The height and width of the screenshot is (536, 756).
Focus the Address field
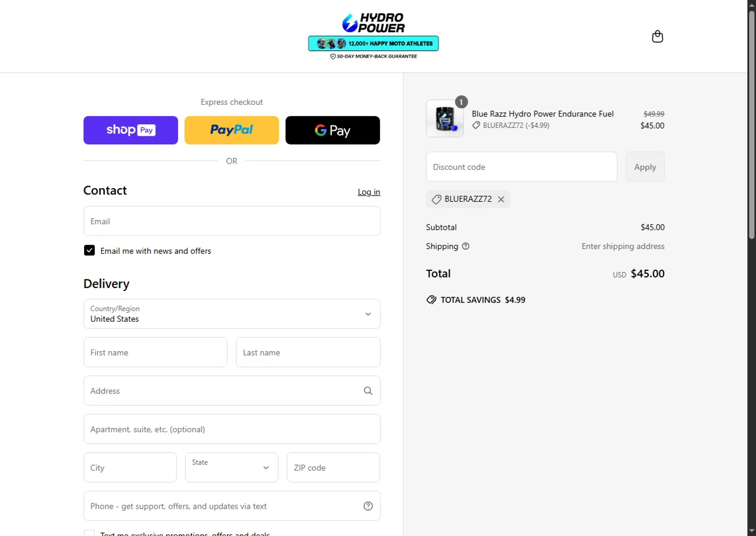coord(232,391)
